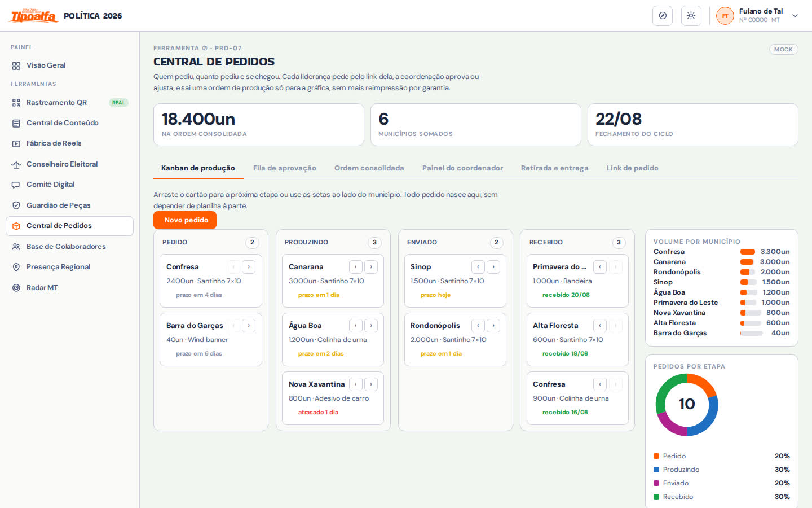Screen dimensions: 812x508
Task: Open the compass guide icon in header
Action: (663, 16)
